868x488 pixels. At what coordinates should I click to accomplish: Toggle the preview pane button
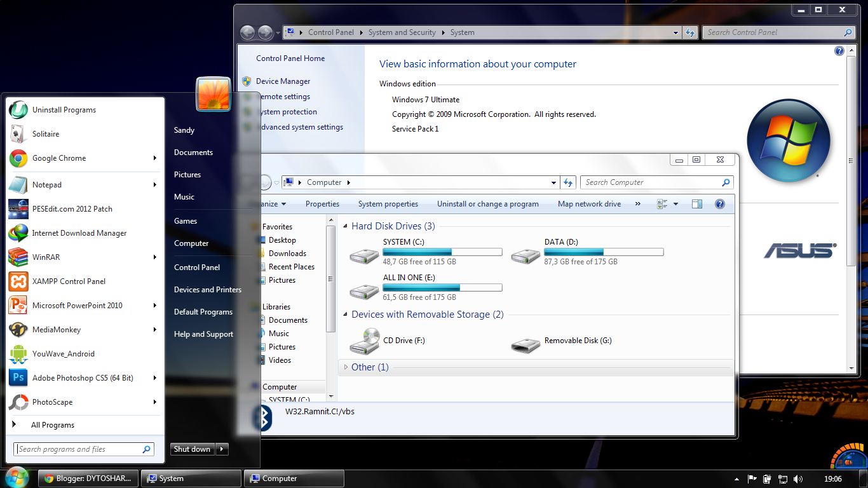click(697, 204)
